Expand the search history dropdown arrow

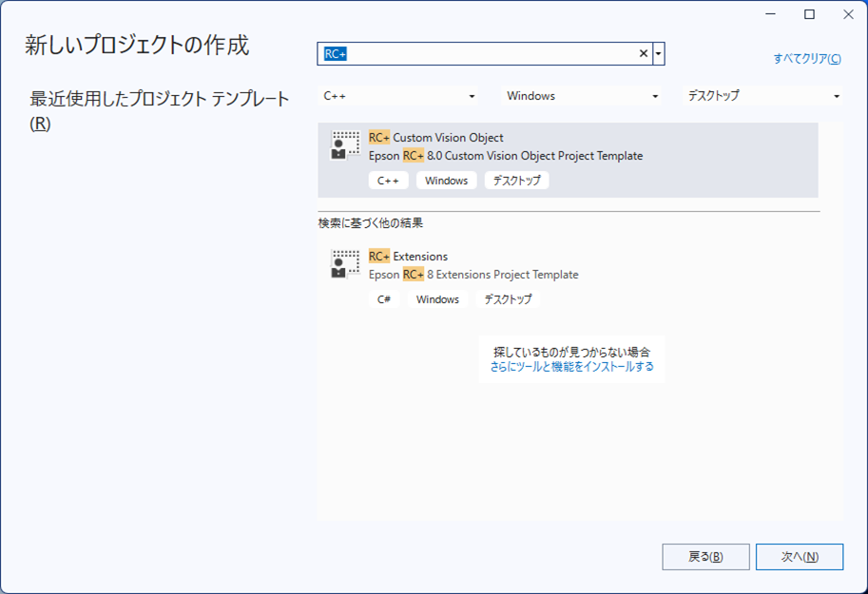point(659,54)
